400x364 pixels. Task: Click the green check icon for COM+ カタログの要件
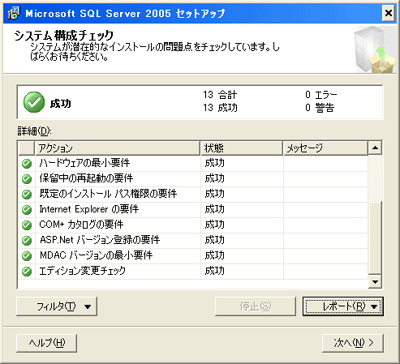click(x=26, y=225)
